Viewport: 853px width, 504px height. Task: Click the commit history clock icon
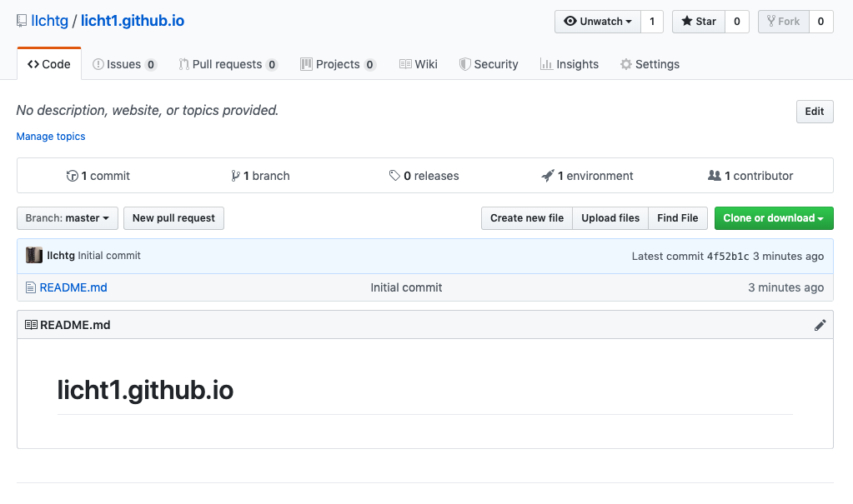[72, 176]
